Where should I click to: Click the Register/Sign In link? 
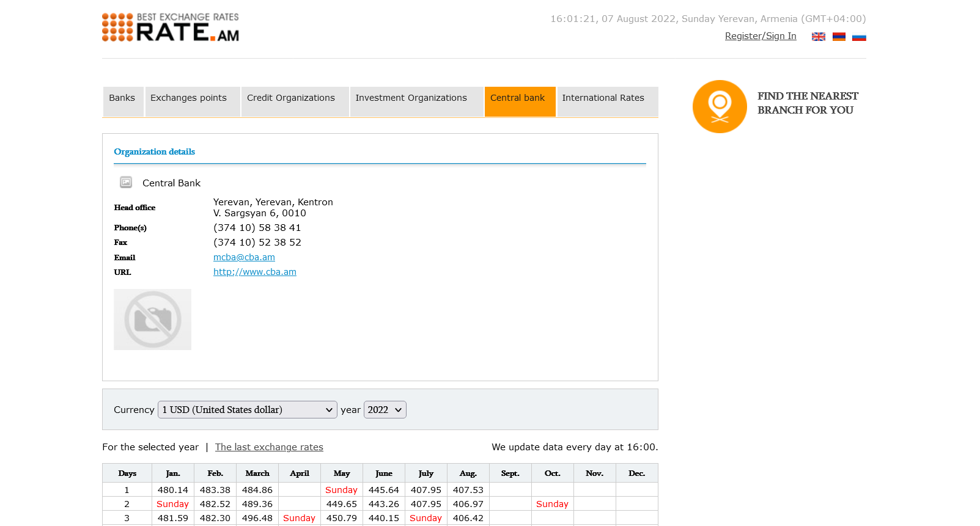(x=760, y=36)
